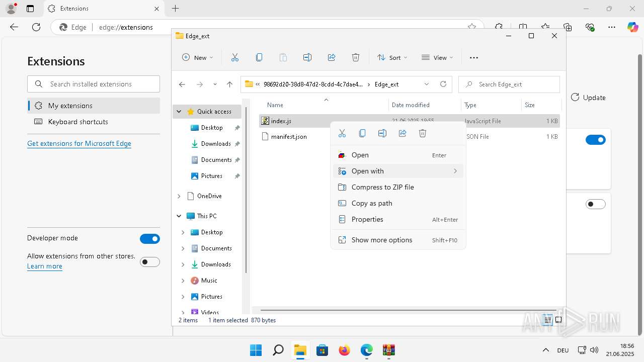644x362 pixels.
Task: Open Microsoft Store from taskbar
Action: pos(322,350)
